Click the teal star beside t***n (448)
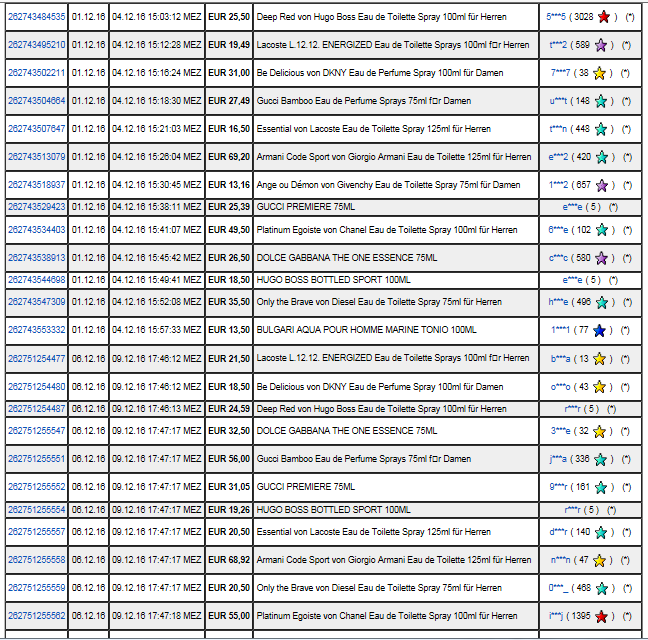 600,129
